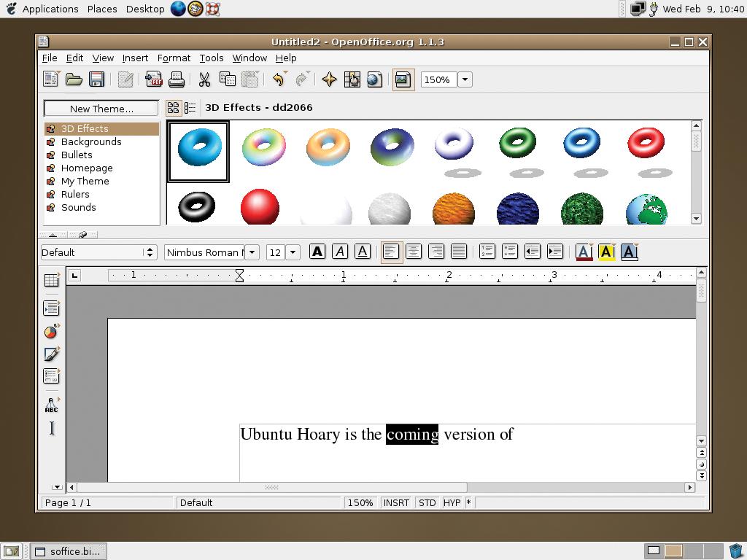Paste using the clipboard icon

coord(250,79)
